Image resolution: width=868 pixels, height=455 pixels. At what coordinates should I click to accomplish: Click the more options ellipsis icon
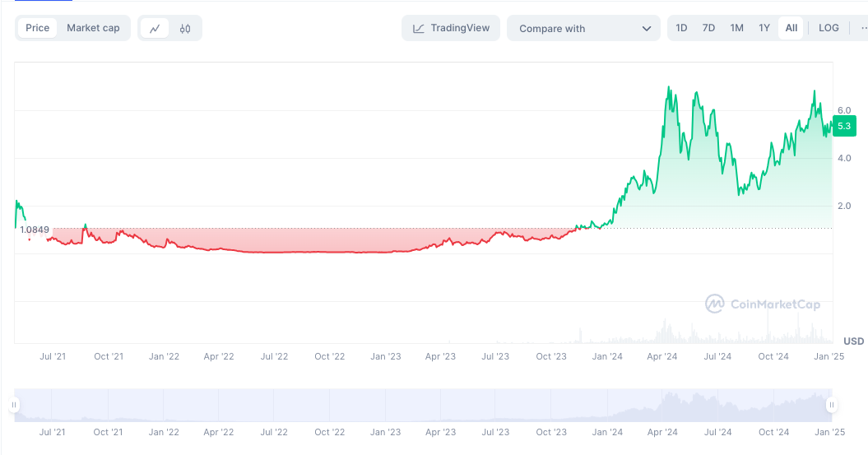click(862, 28)
